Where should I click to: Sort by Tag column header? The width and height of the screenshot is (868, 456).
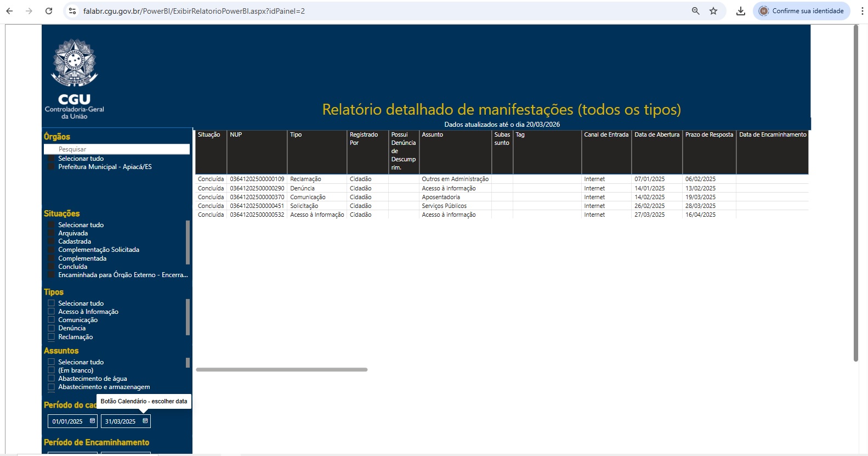(x=547, y=152)
